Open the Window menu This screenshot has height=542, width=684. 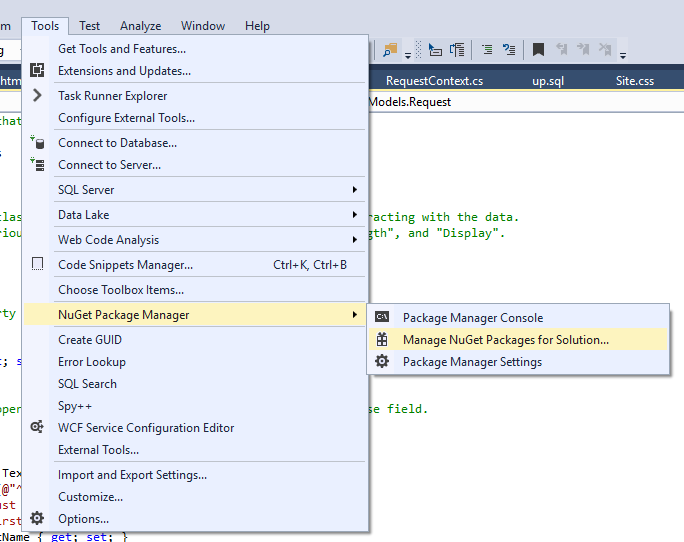point(203,26)
